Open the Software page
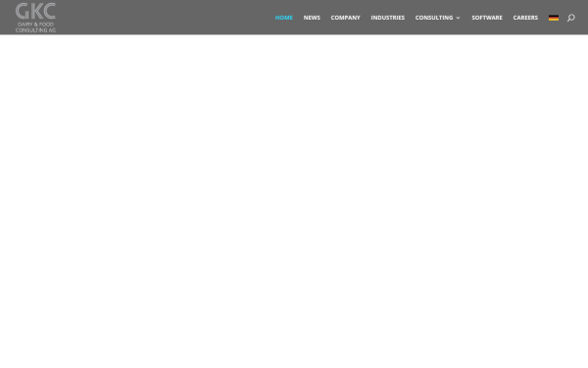 click(x=487, y=18)
